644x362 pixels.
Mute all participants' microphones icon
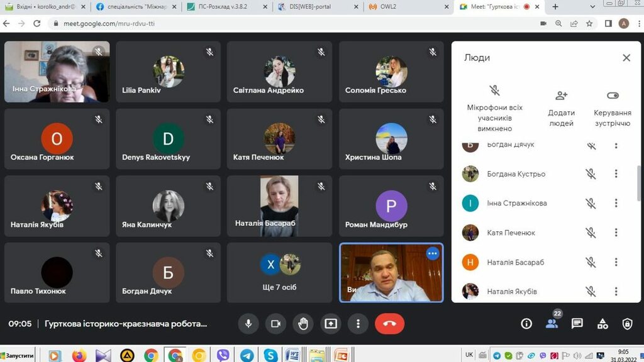pos(495,91)
